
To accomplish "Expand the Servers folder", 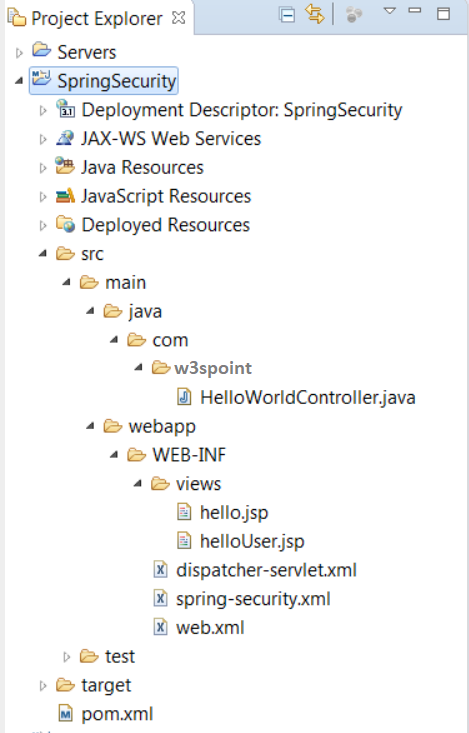I will point(19,53).
